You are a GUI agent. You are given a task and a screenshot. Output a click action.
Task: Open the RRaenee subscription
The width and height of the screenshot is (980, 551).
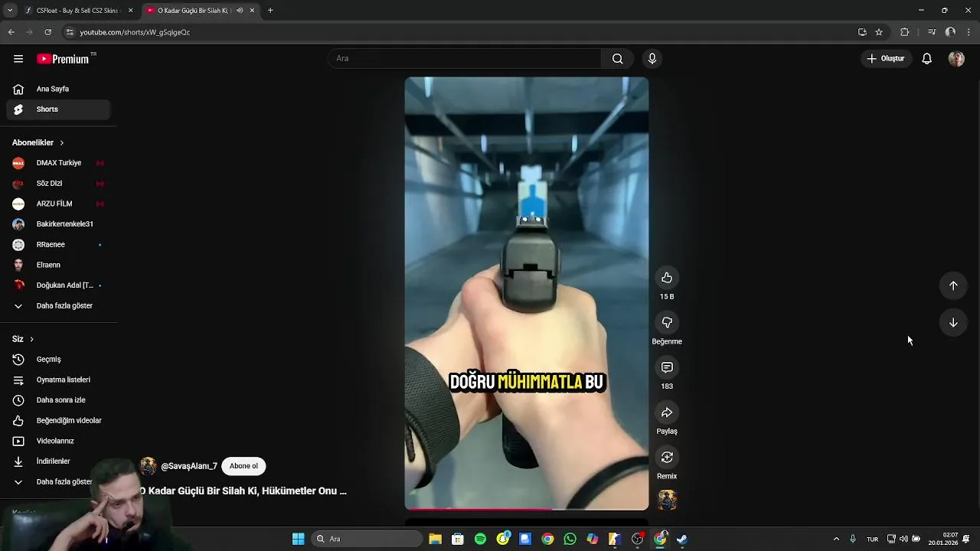pyautogui.click(x=59, y=245)
